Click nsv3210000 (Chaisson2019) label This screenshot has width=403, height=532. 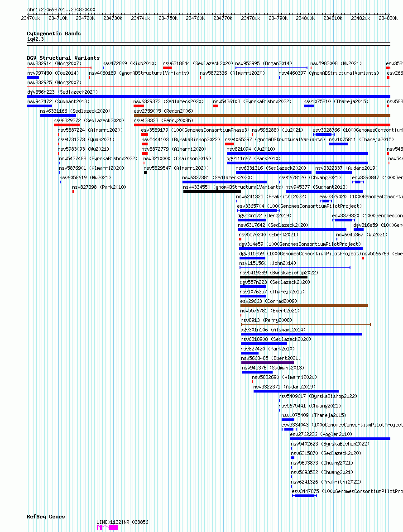[177, 158]
